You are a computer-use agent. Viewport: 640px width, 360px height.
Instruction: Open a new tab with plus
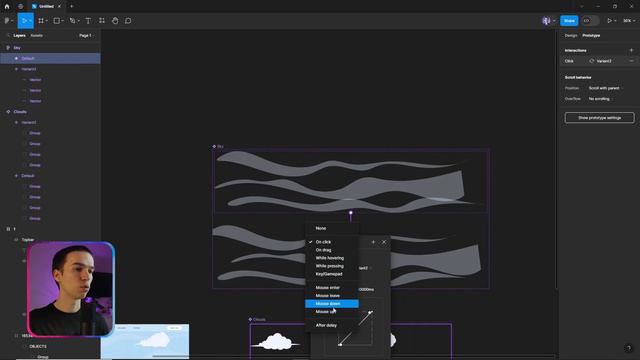click(71, 7)
